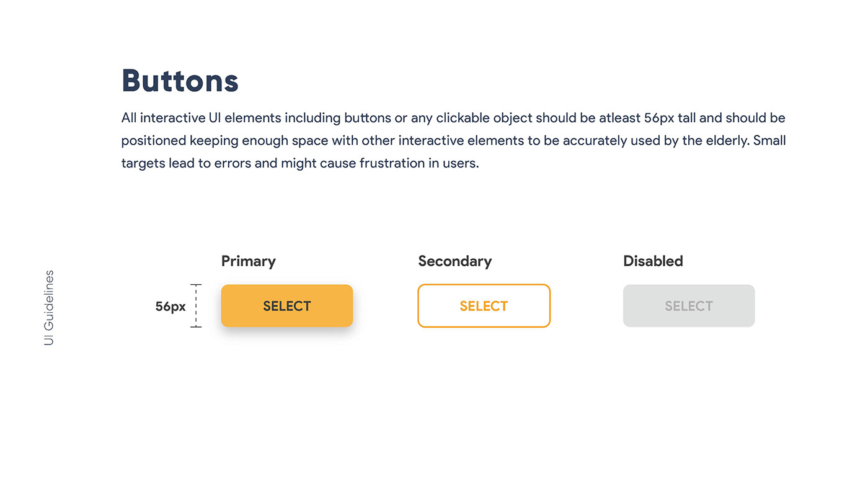Screen dimensions: 868x489
Task: Click the vertical "UI Guidelines" side text
Action: [x=49, y=308]
